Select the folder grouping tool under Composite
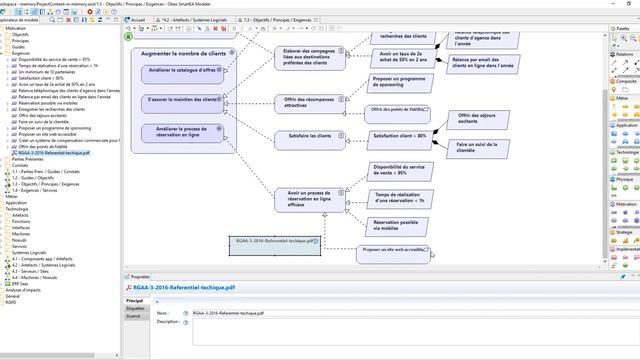Image resolution: width=640 pixels, height=360 pixels. click(x=625, y=89)
